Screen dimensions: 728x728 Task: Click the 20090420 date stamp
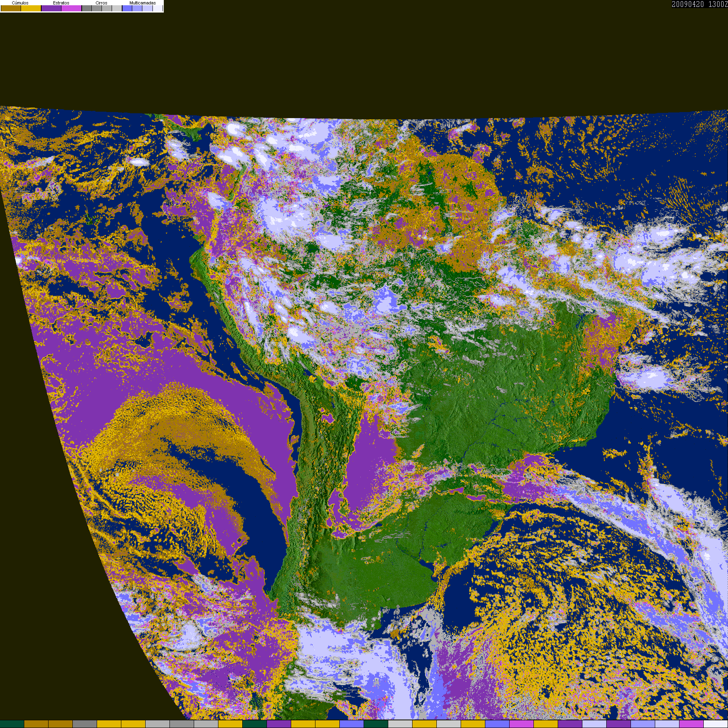[688, 4]
